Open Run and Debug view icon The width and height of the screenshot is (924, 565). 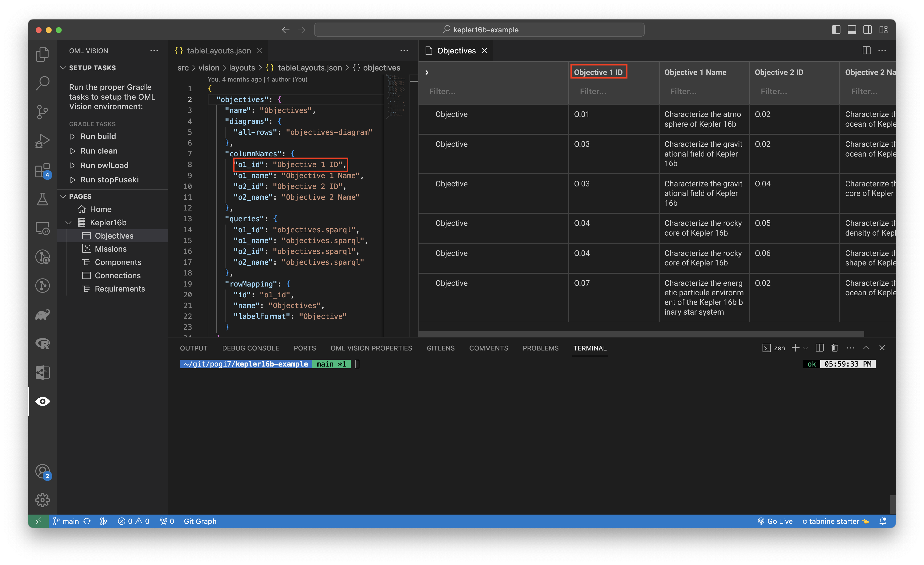click(x=42, y=141)
